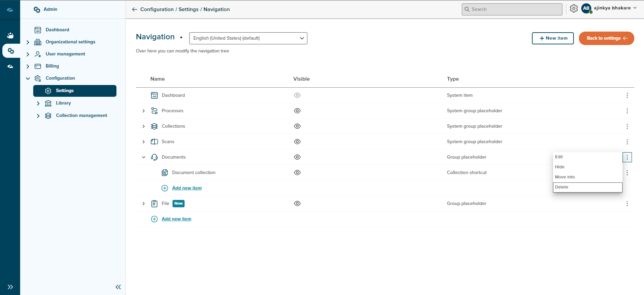644x295 pixels.
Task: Click the New item button
Action: coord(552,38)
